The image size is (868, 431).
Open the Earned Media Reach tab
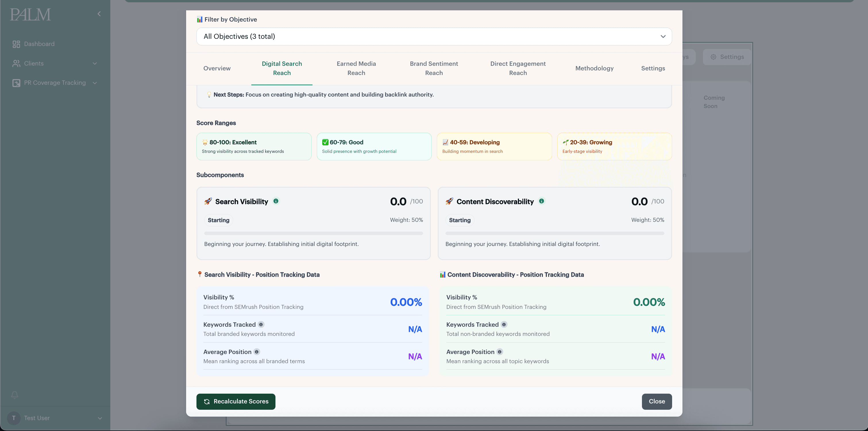click(x=356, y=68)
